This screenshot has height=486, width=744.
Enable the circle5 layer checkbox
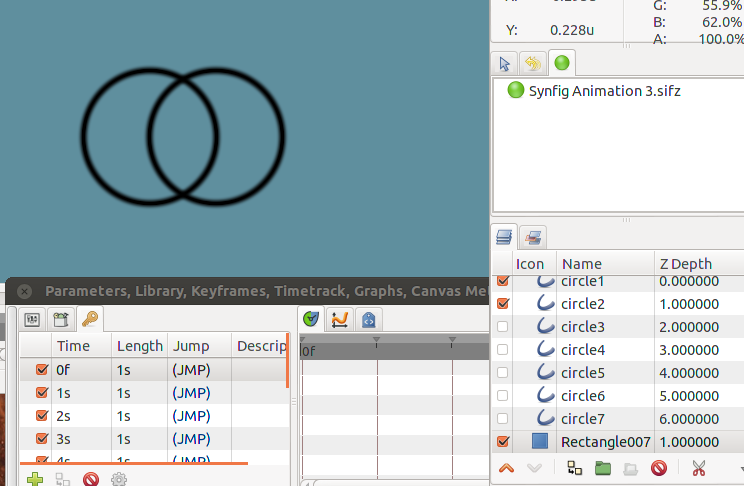502,373
